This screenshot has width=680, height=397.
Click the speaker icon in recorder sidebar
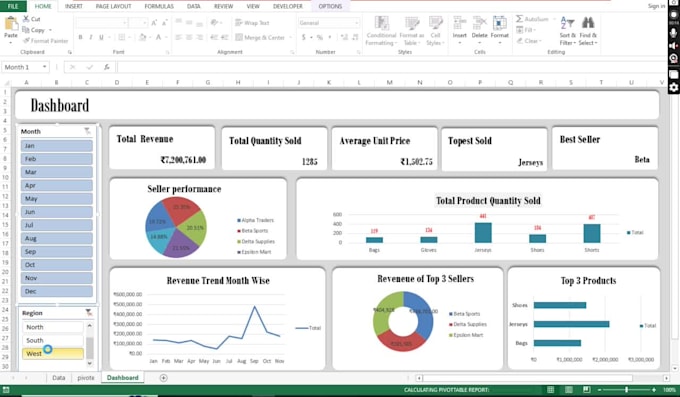click(x=673, y=46)
